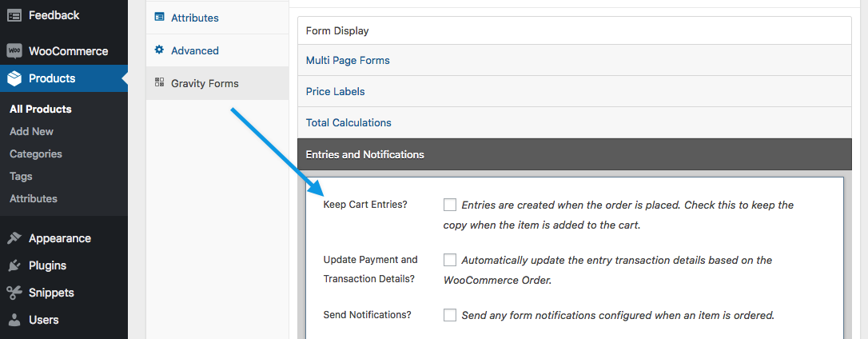Image resolution: width=868 pixels, height=339 pixels.
Task: Click the Feedback icon in sidebar
Action: click(x=14, y=15)
